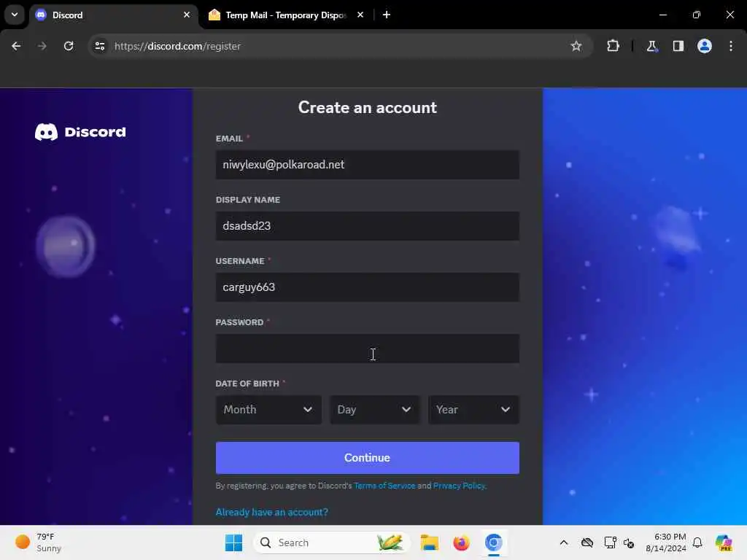Close the Temp Mail tab
The image size is (747, 560).
pos(360,15)
